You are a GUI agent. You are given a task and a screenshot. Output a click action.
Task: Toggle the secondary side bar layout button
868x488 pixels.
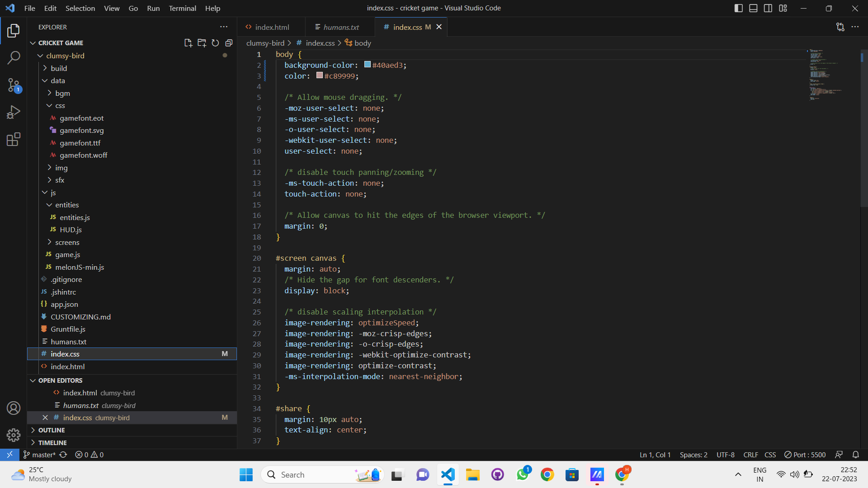click(x=768, y=8)
